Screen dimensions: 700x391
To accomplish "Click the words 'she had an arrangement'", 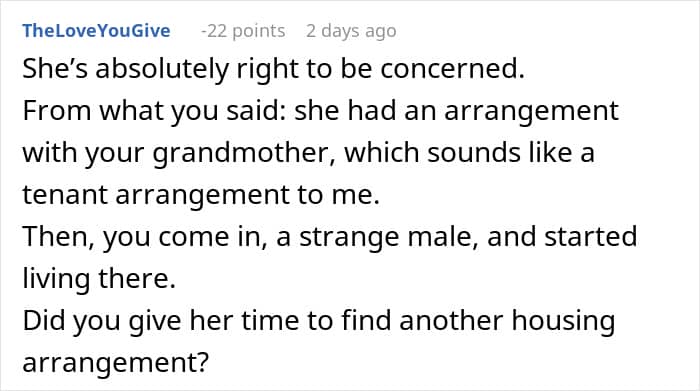I will [456, 111].
